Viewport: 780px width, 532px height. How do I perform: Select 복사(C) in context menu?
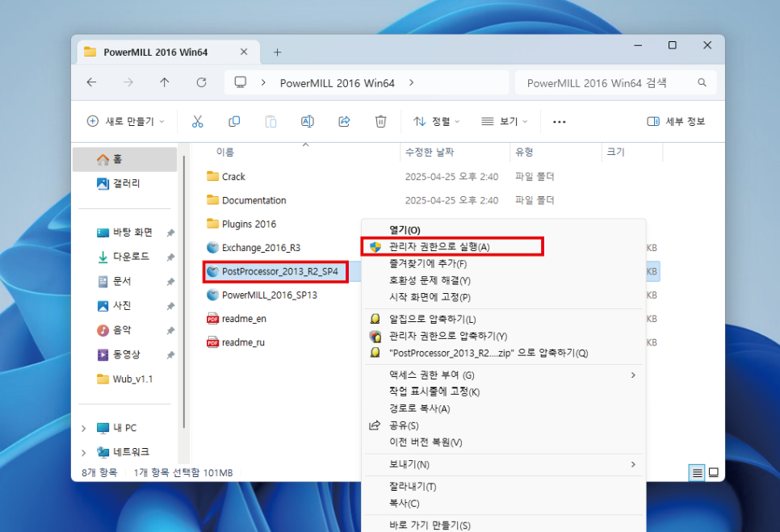click(x=505, y=504)
